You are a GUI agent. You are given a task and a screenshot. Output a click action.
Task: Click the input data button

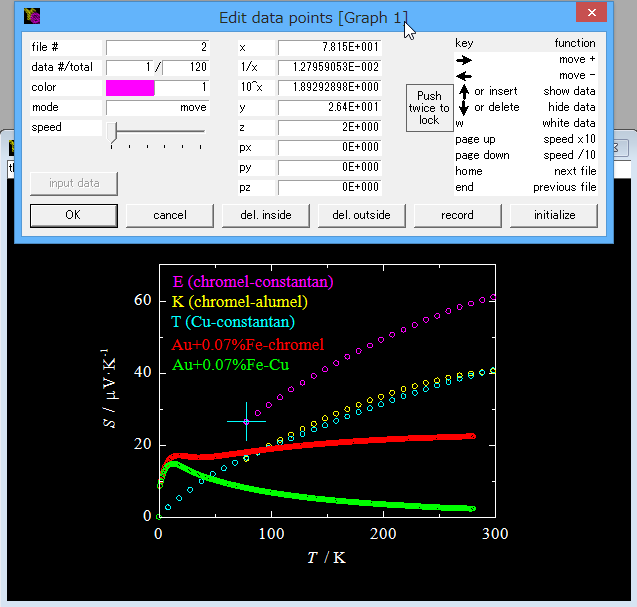pyautogui.click(x=74, y=184)
